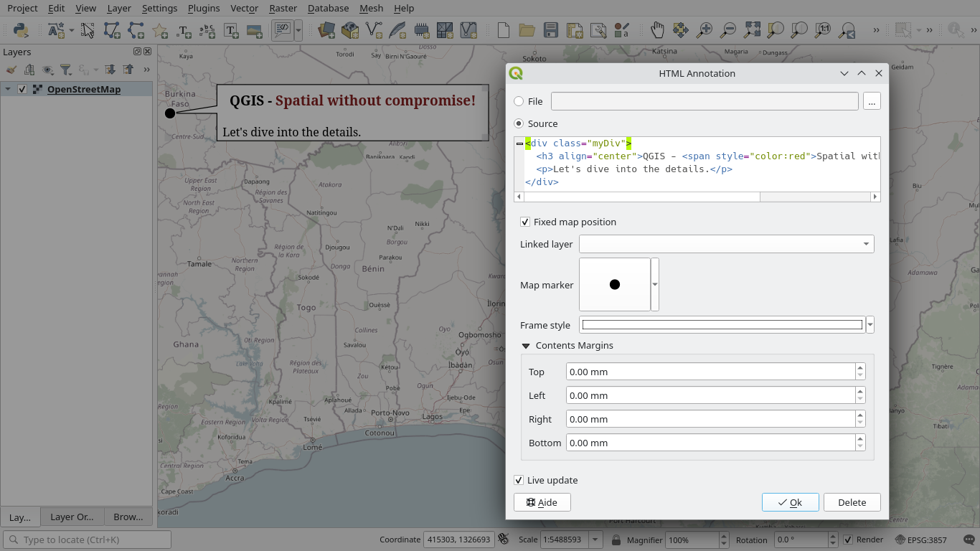Click the Zoom Full extent icon
This screenshot has width=980, height=551.
[x=752, y=30]
